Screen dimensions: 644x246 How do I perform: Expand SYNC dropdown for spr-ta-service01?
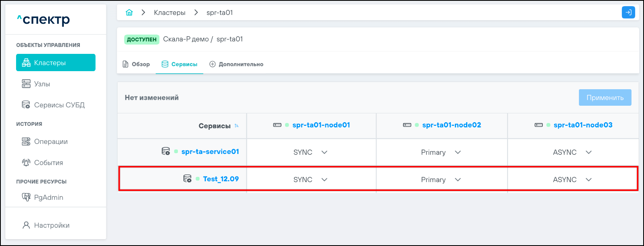tap(324, 152)
